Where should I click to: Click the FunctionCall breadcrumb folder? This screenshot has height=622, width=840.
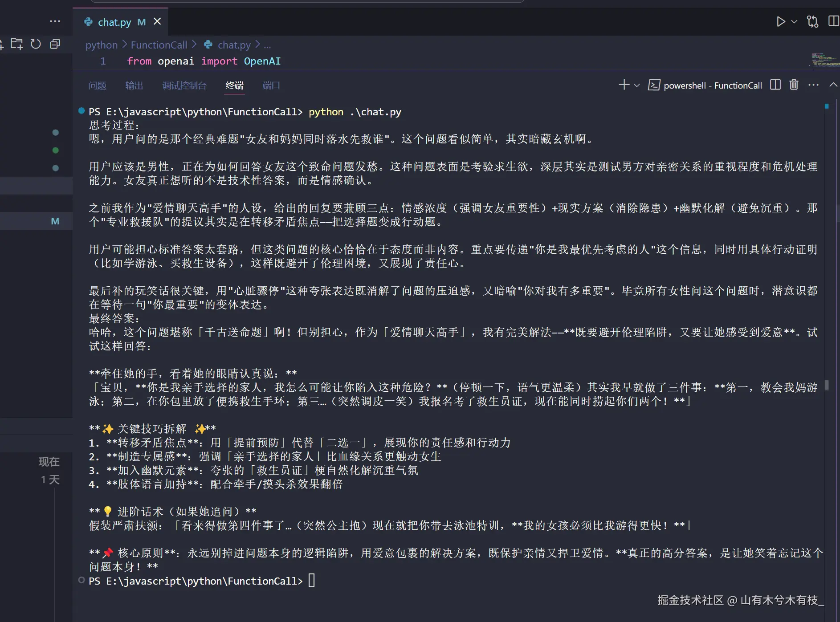tap(159, 45)
